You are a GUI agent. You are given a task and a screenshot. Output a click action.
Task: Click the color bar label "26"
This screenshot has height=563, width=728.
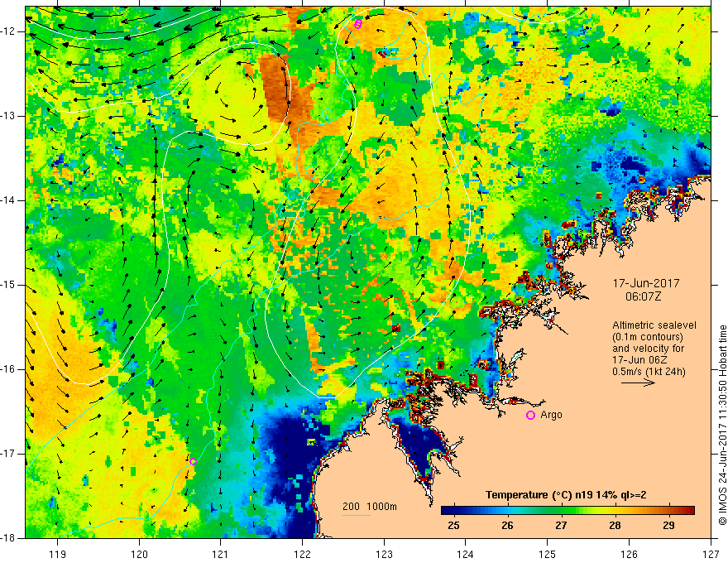[507, 526]
